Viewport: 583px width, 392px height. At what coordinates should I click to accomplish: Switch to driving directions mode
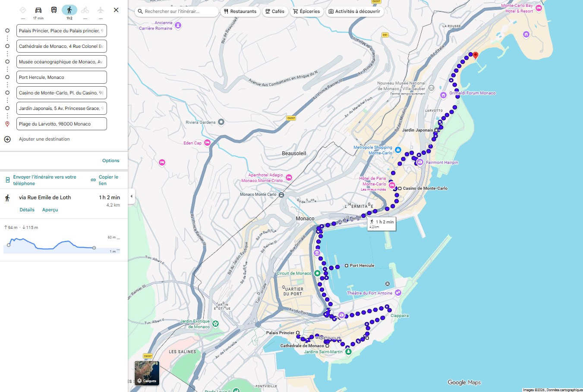tap(38, 9)
